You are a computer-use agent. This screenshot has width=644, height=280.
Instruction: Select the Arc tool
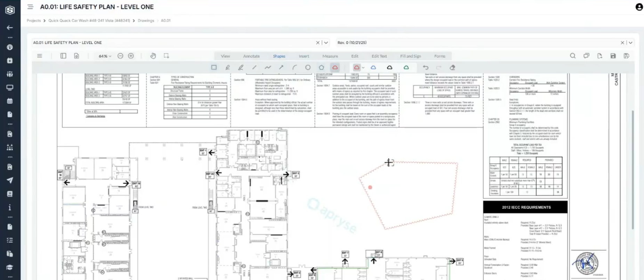pos(295,68)
